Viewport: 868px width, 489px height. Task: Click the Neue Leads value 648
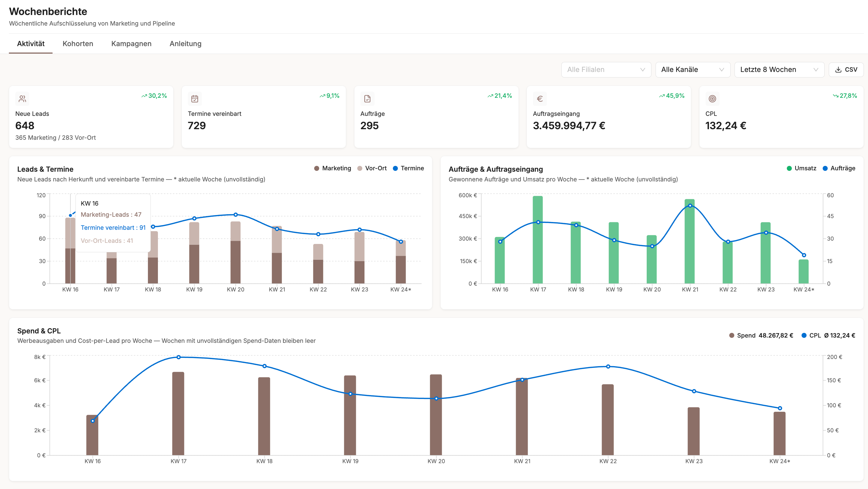25,126
